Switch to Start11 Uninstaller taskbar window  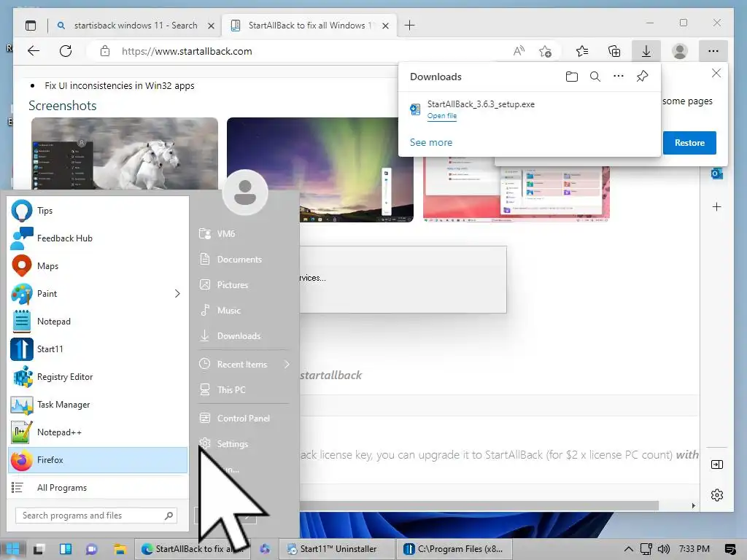(336, 549)
